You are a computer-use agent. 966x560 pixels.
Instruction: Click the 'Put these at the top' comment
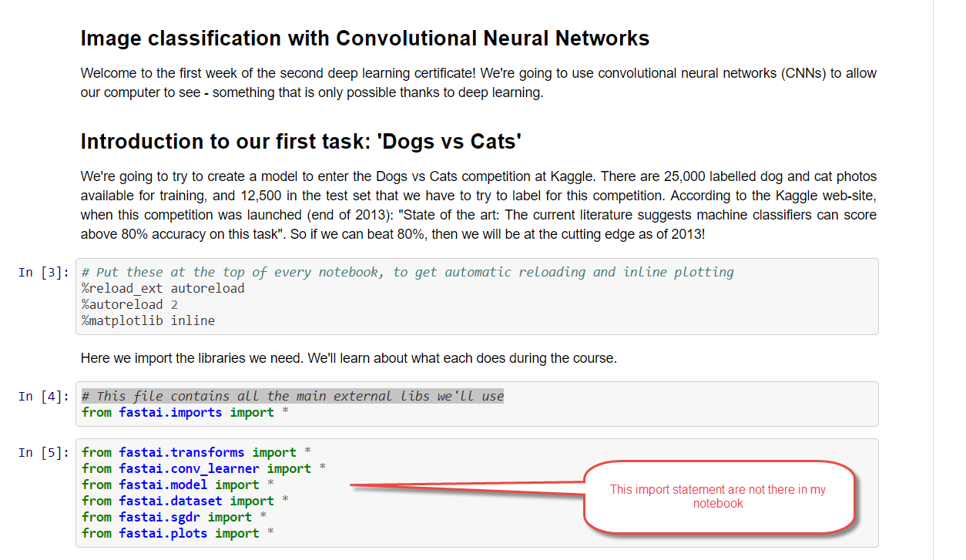408,272
